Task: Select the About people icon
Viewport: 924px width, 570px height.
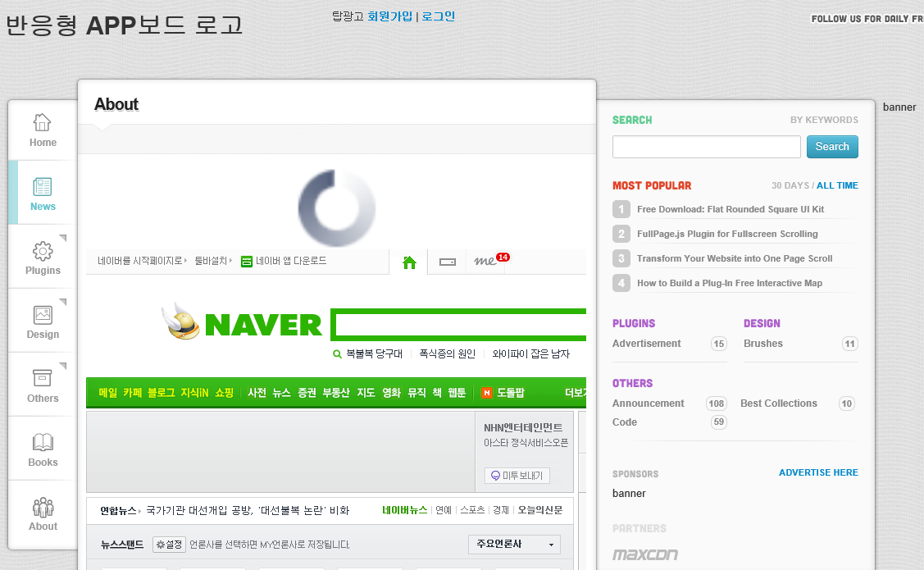Action: [x=43, y=507]
